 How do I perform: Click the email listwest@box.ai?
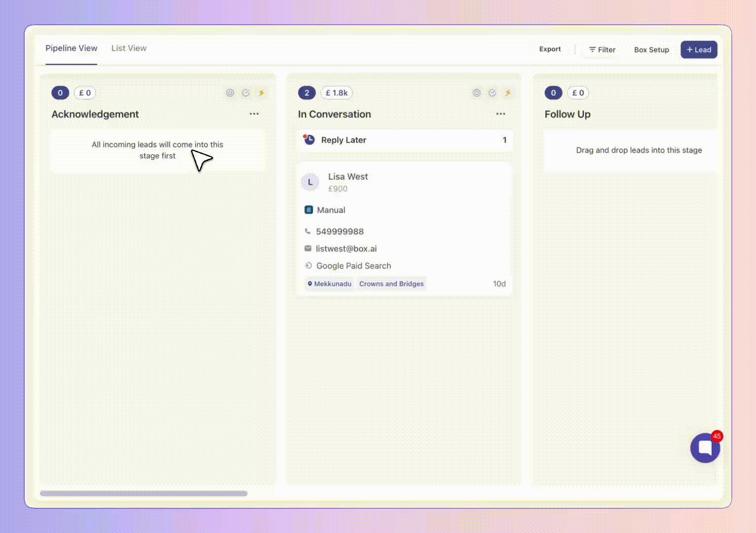click(346, 249)
